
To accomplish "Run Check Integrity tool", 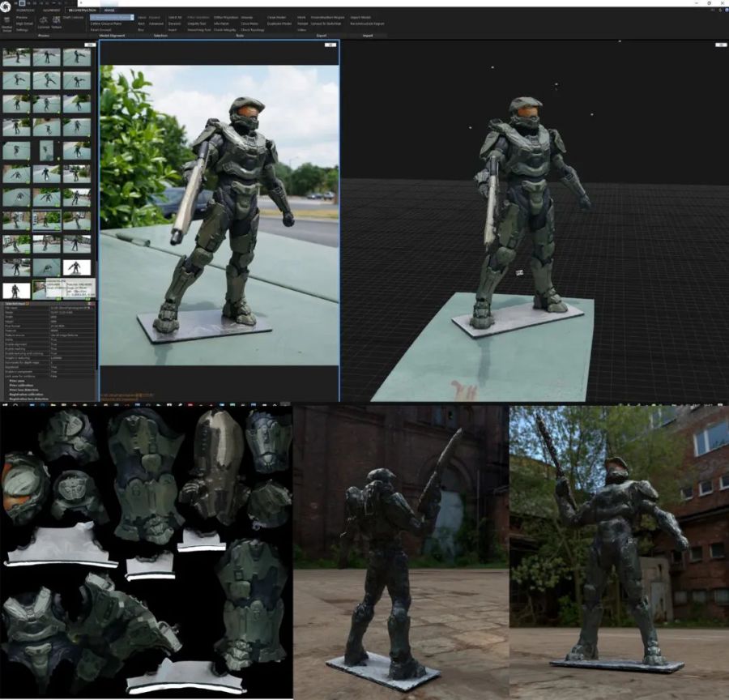I will [225, 30].
